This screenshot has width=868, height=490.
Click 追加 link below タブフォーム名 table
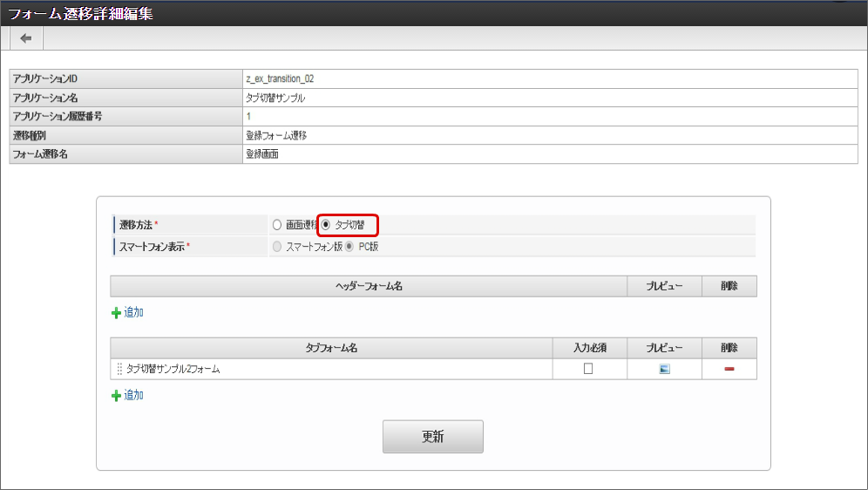point(133,395)
